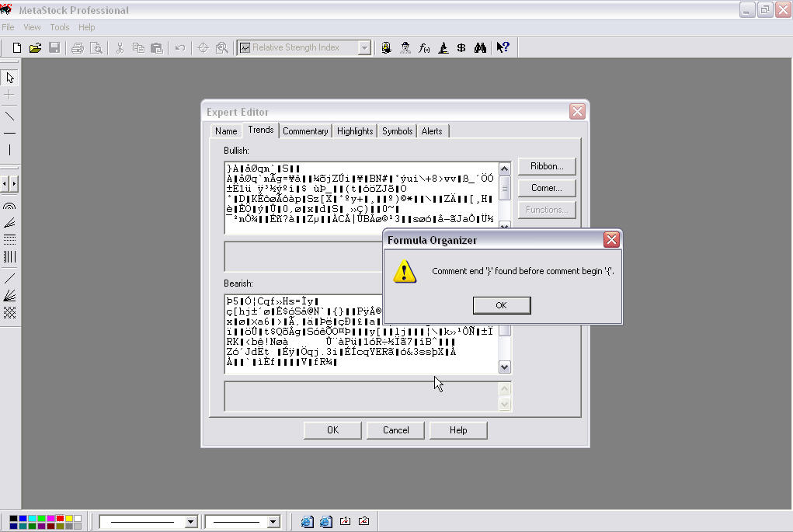
Task: Click the crosshair target toolbar icon
Action: point(203,47)
